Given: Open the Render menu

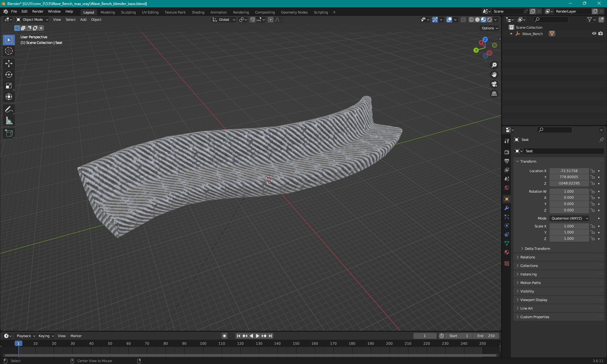Looking at the screenshot, I should (38, 11).
